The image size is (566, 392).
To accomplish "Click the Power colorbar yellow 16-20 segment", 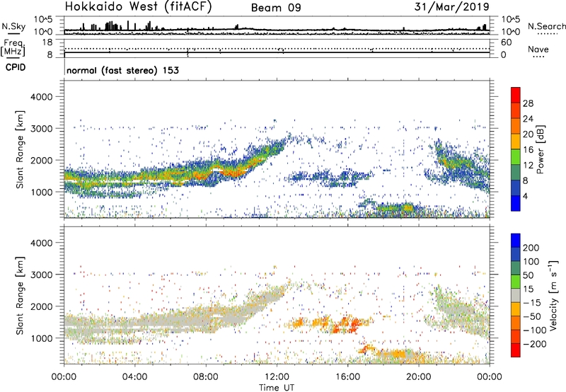I will [x=516, y=141].
